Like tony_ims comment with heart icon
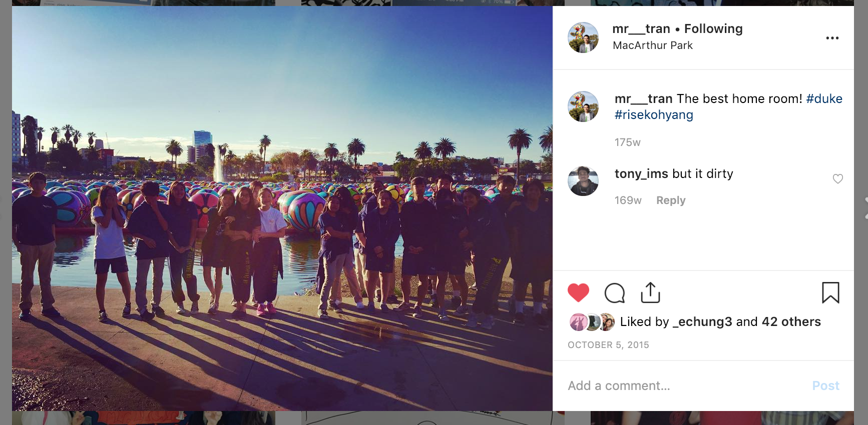This screenshot has width=868, height=425. pyautogui.click(x=837, y=178)
